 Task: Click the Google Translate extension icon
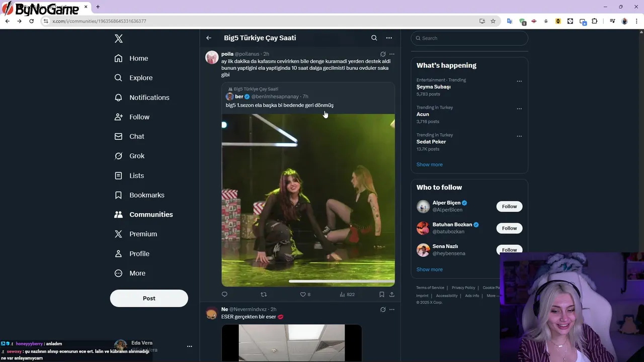(x=510, y=21)
